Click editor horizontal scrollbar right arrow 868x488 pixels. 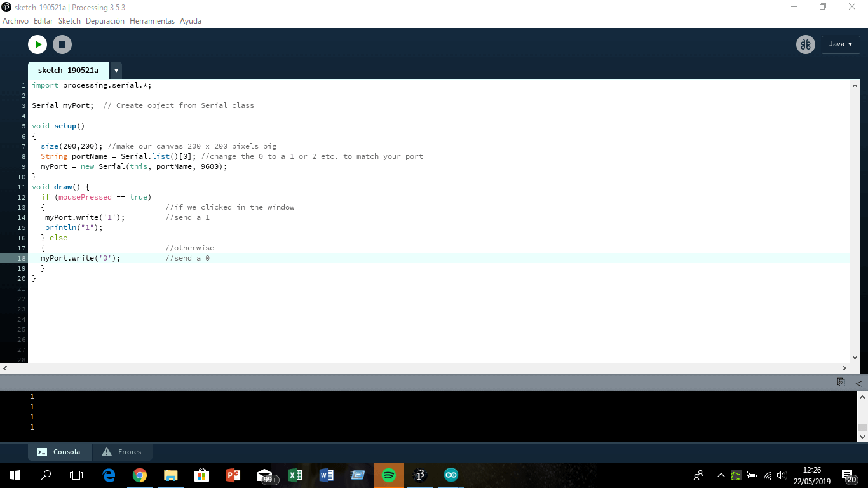click(844, 368)
